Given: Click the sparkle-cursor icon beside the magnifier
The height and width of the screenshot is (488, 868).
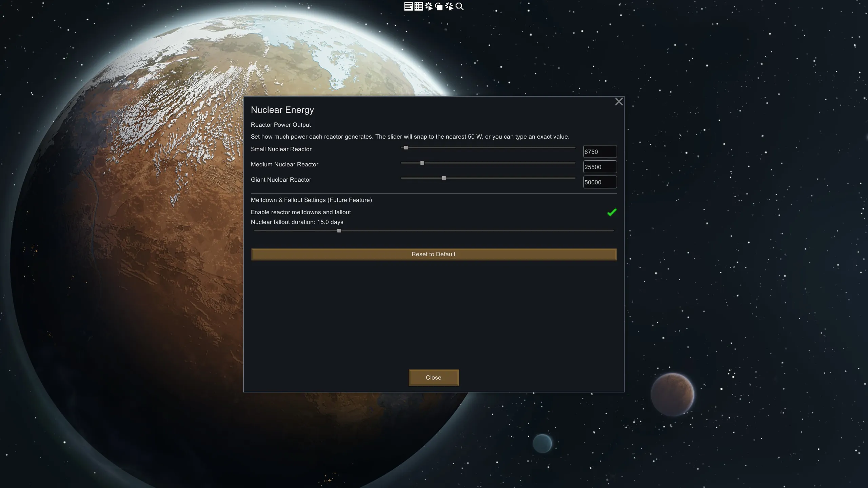Looking at the screenshot, I should click(449, 6).
